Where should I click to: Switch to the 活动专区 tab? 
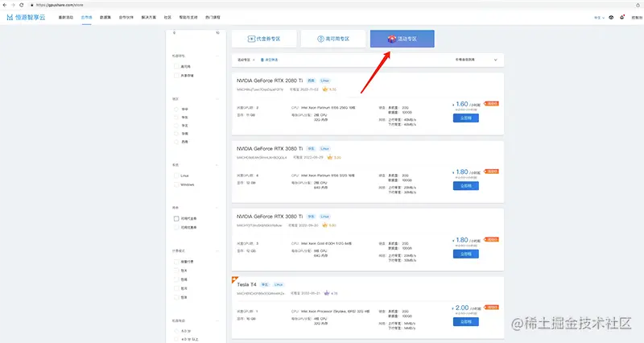(x=402, y=39)
